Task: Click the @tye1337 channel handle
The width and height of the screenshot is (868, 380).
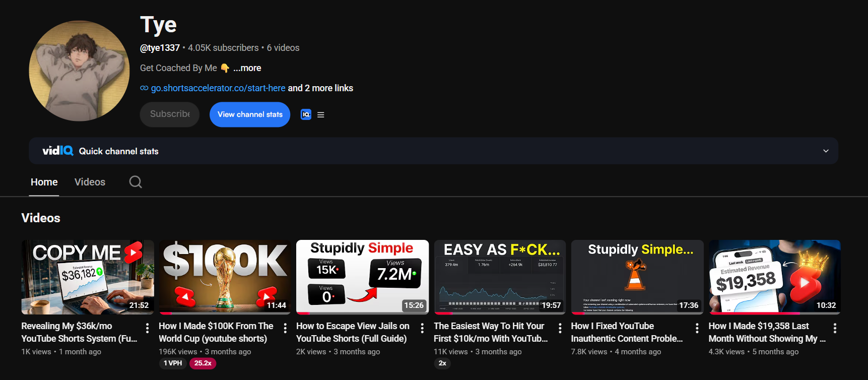Action: pyautogui.click(x=160, y=48)
